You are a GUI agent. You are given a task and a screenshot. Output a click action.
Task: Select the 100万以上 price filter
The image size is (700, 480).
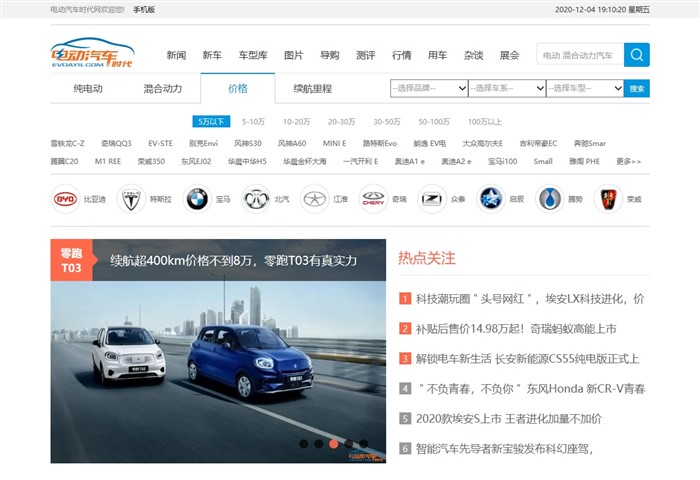485,121
